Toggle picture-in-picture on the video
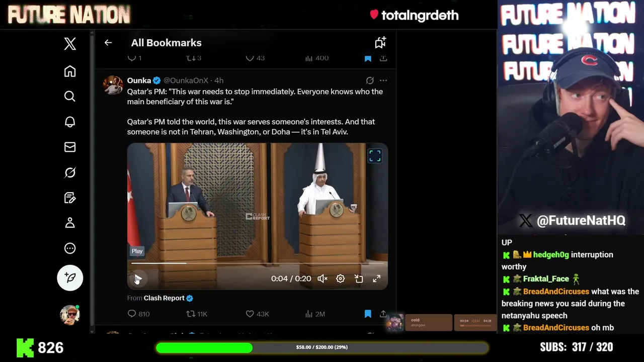The width and height of the screenshot is (644, 362). pyautogui.click(x=359, y=279)
